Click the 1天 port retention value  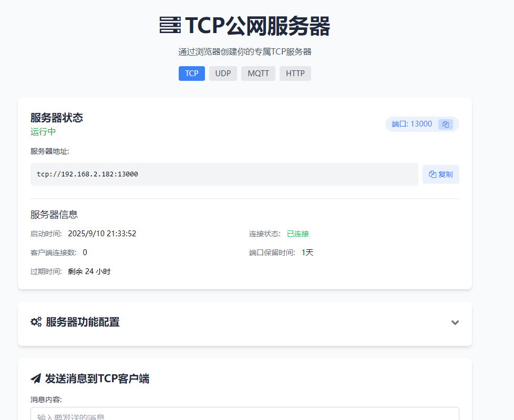pyautogui.click(x=307, y=253)
